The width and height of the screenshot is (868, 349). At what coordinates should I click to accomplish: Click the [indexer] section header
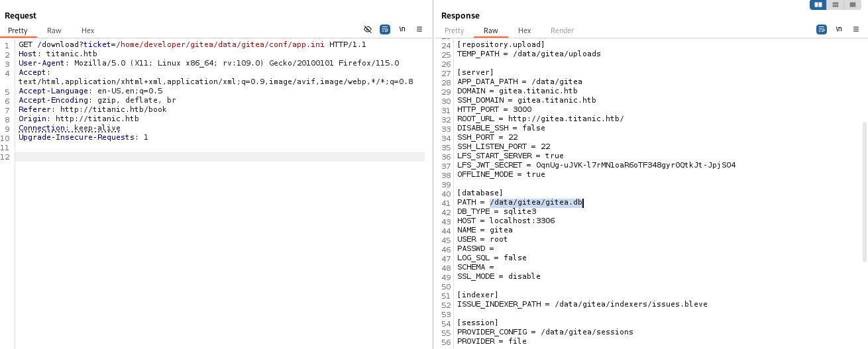[478, 295]
